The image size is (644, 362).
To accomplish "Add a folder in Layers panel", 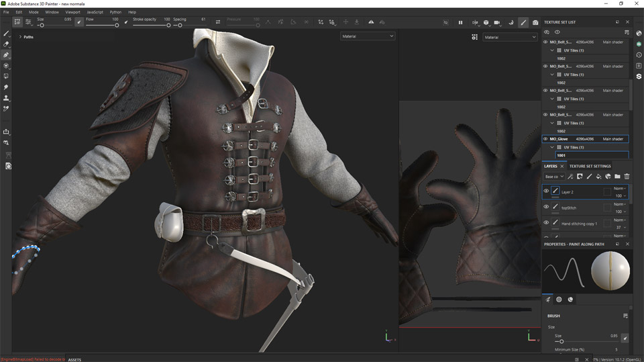I will 617,177.
